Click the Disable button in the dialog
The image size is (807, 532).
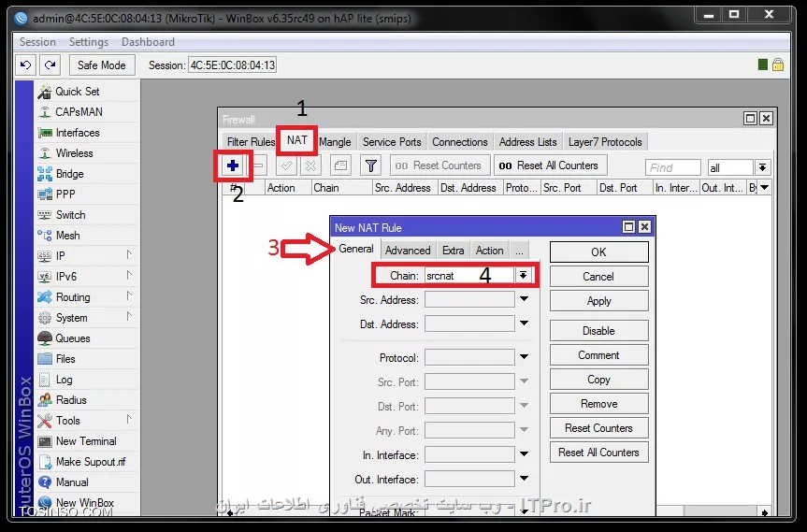[x=598, y=331]
